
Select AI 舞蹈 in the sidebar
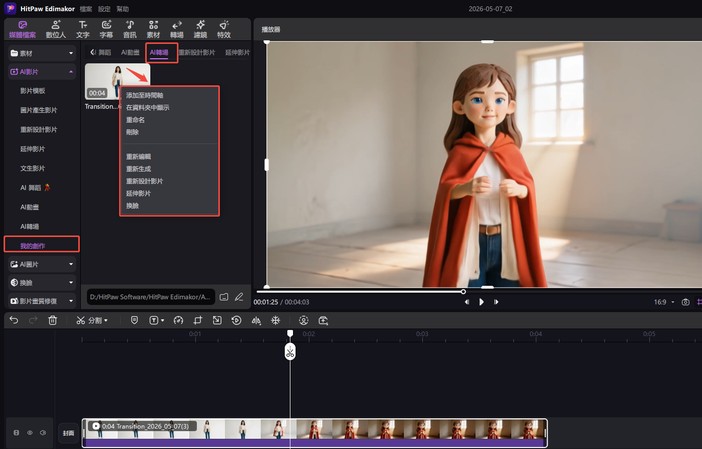[35, 188]
